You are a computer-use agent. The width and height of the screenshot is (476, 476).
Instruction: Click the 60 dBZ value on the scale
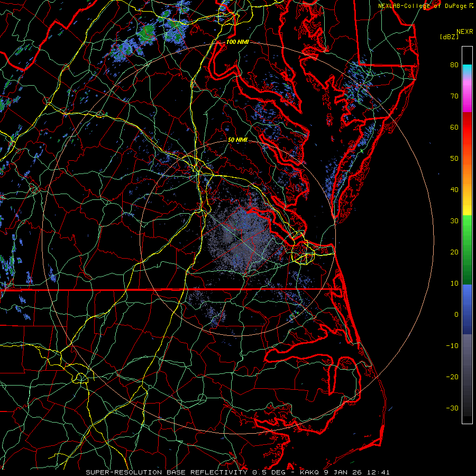pos(454,127)
